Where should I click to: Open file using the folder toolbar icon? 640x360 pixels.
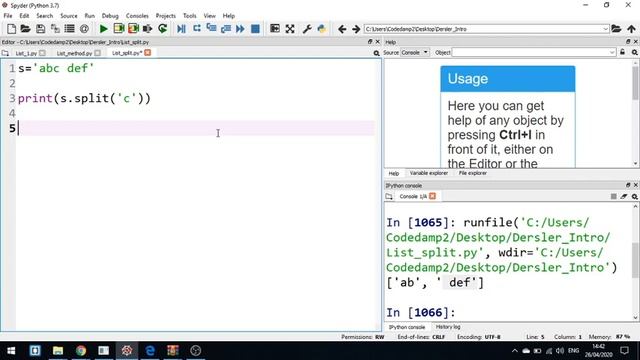[x=25, y=29]
